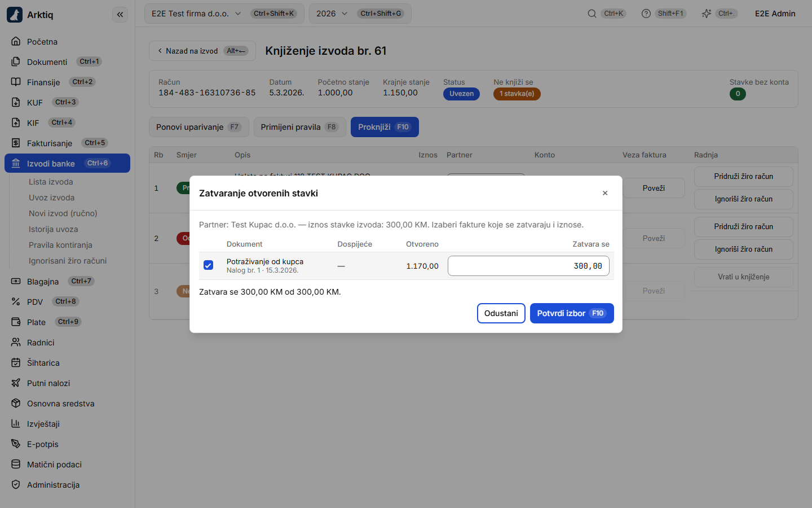Open E-potpis section
This screenshot has width=812, height=508.
coord(67,444)
